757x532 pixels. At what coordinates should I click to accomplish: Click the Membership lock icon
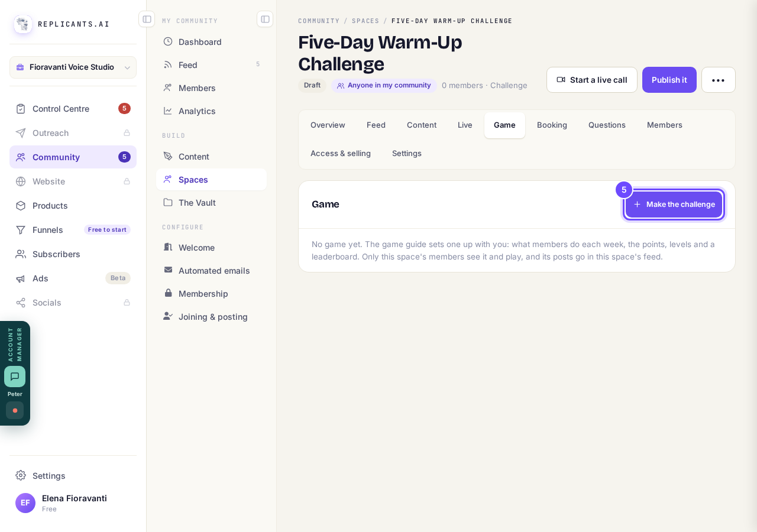click(168, 293)
